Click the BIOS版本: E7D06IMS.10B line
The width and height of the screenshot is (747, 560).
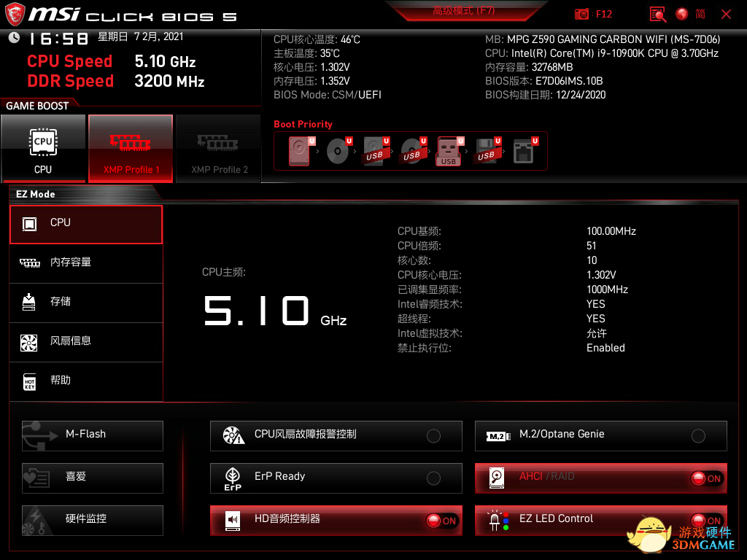click(x=544, y=81)
